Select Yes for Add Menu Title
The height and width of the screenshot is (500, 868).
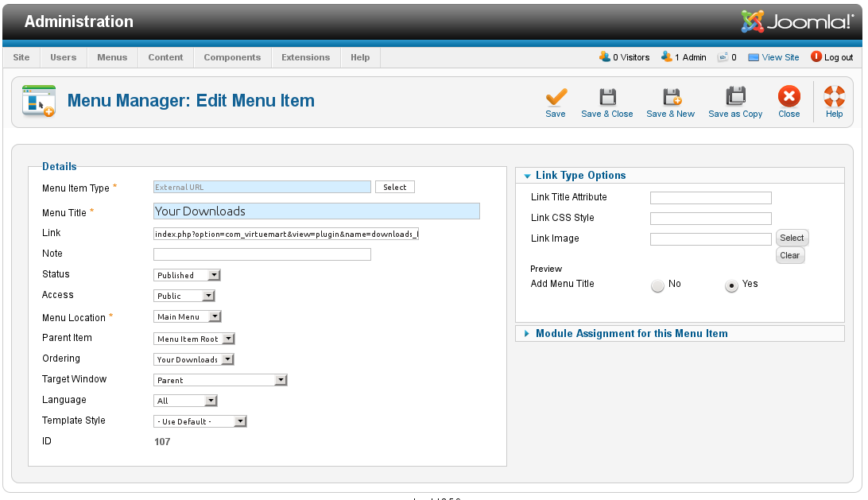click(731, 285)
